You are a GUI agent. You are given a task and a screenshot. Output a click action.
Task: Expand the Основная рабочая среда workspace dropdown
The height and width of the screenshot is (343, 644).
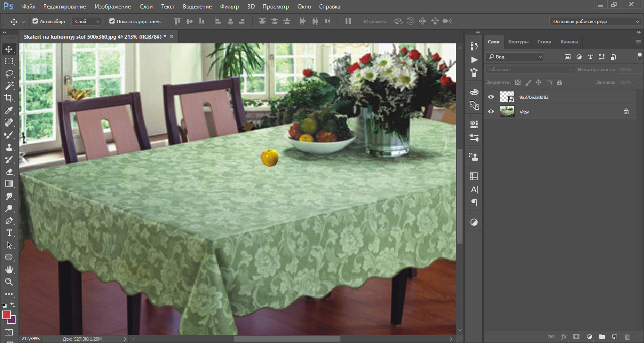[x=595, y=21]
